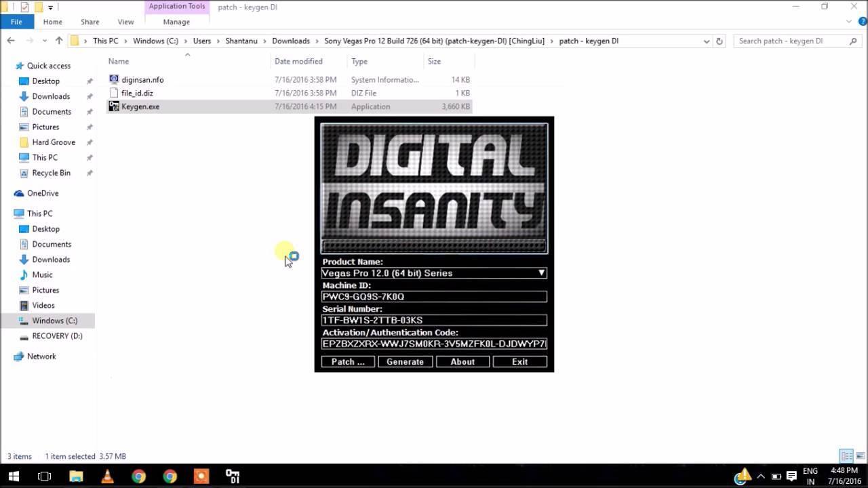Viewport: 868px width, 488px height.
Task: Click the Generate button
Action: 405,362
